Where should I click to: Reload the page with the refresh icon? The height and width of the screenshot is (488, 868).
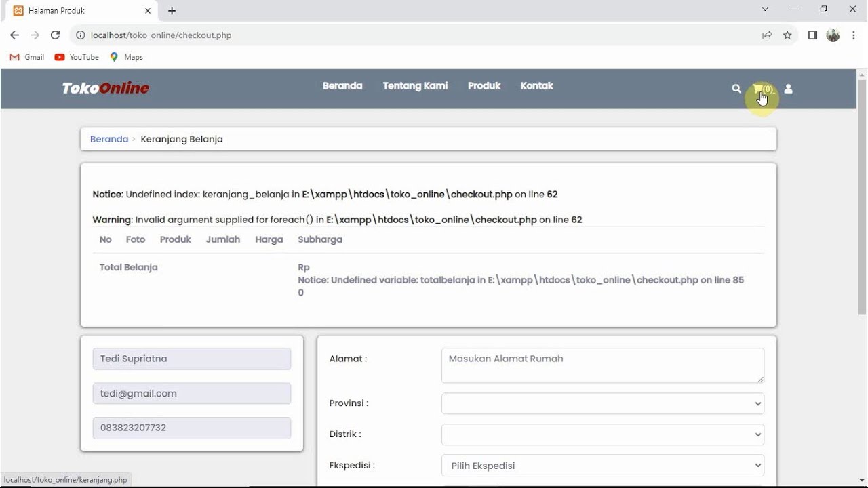point(56,35)
